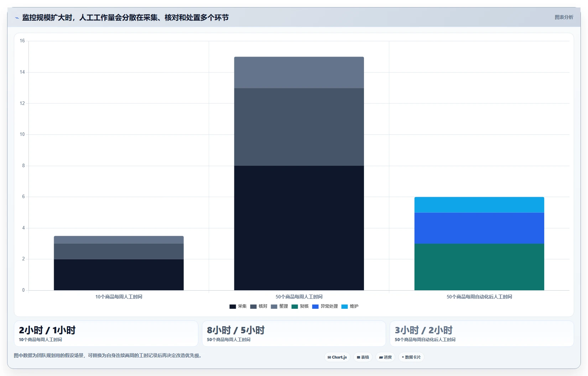Click the y-axis value 12
588x376 pixels.
pos(22,104)
